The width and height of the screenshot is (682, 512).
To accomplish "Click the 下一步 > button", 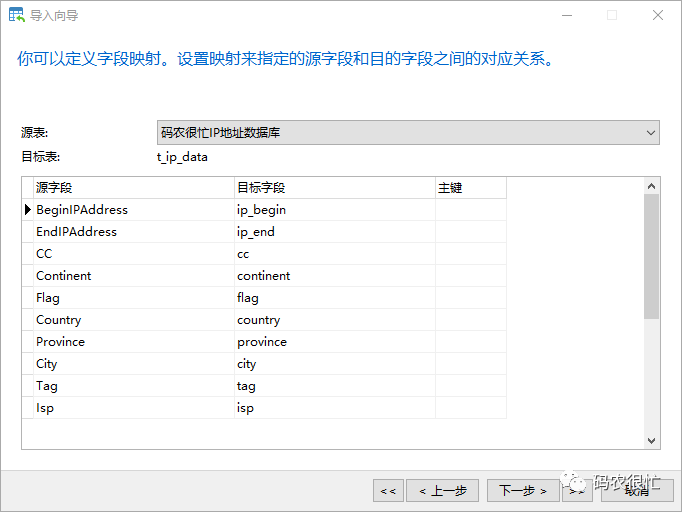I will tap(523, 491).
